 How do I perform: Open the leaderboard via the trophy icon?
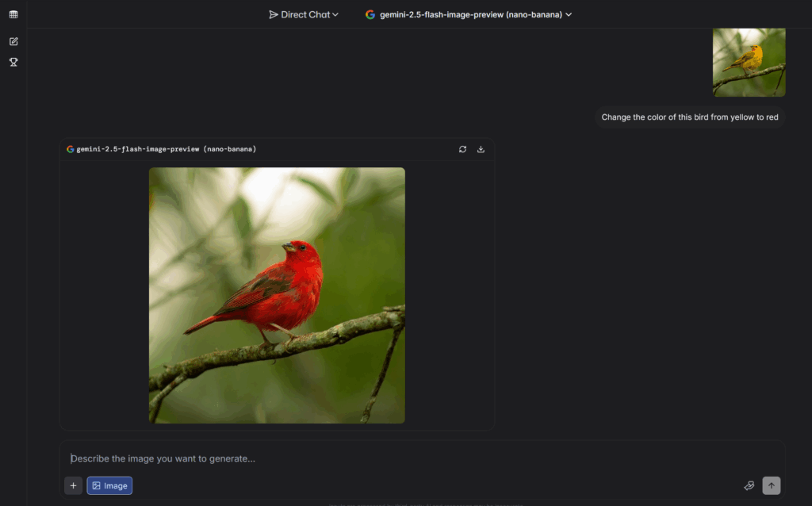point(13,62)
